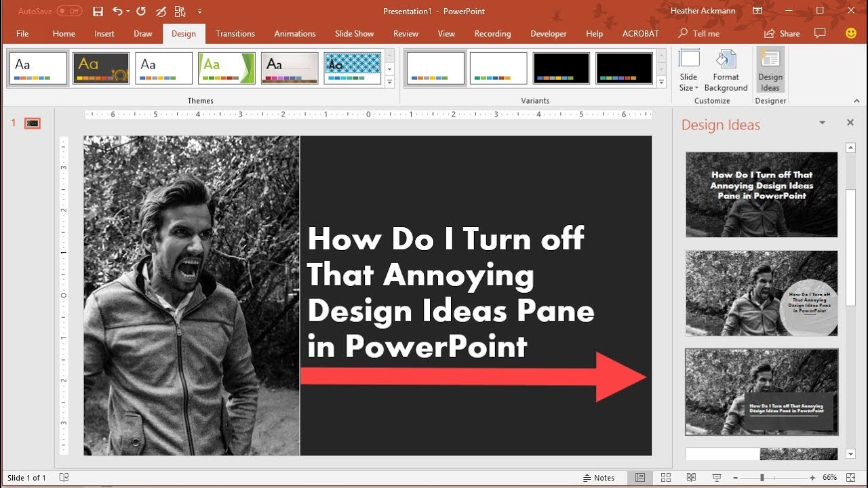Select Normal view in status bar
The height and width of the screenshot is (488, 868).
pos(640,478)
